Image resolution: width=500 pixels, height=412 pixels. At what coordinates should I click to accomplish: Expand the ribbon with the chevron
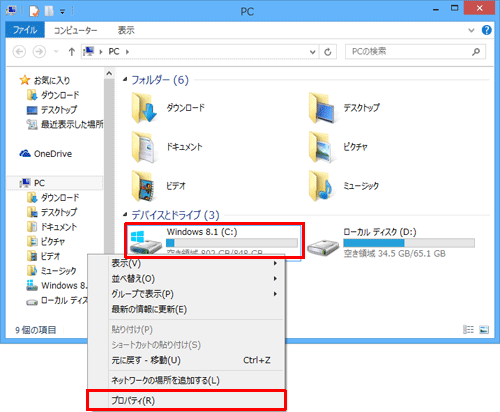coord(471,30)
